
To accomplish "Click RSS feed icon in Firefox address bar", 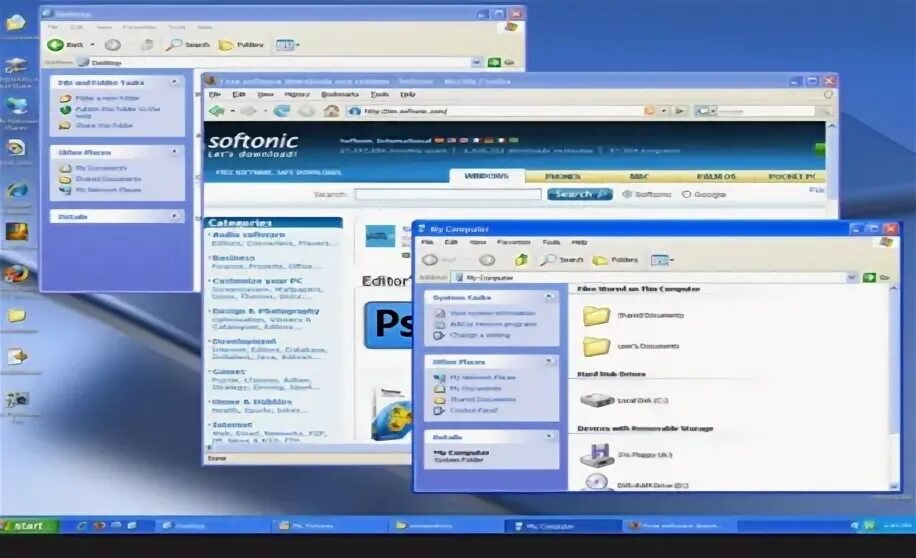I will [649, 110].
